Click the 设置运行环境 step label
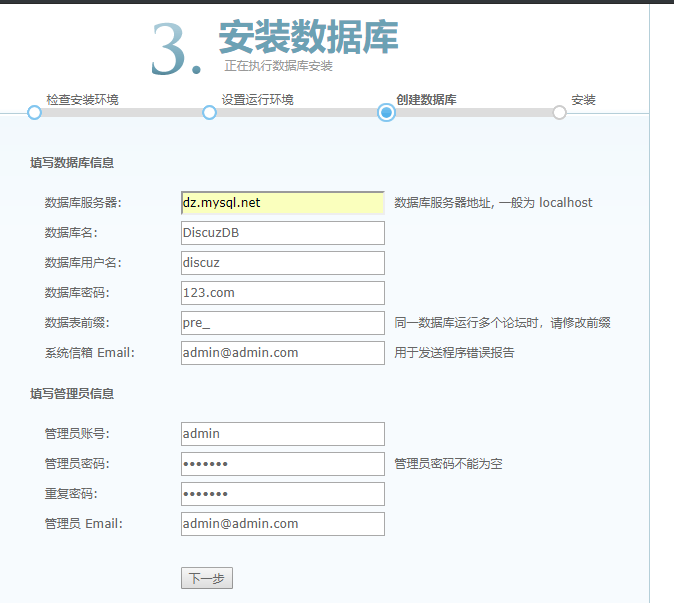Screen dimensions: 674x603 point(257,100)
